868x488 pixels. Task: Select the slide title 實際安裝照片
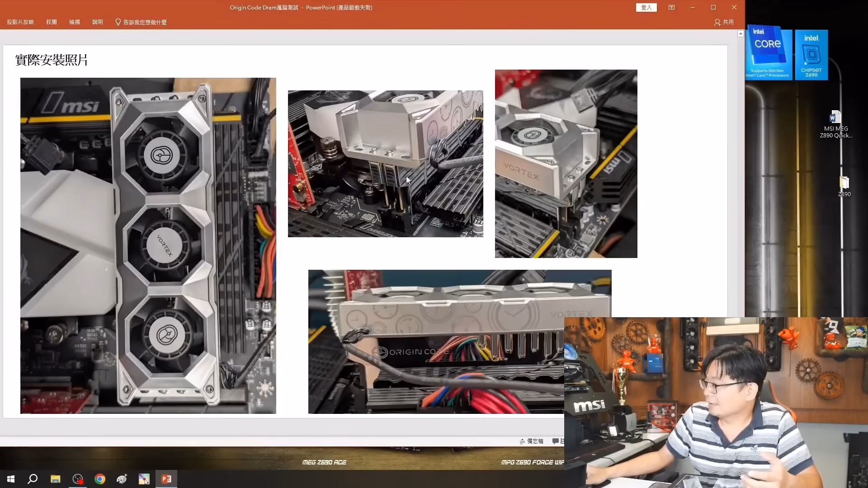pos(52,60)
